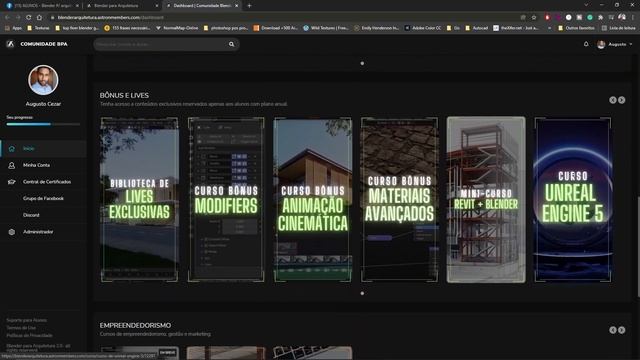Close the Dashboard Comunidade tab

click(237, 6)
